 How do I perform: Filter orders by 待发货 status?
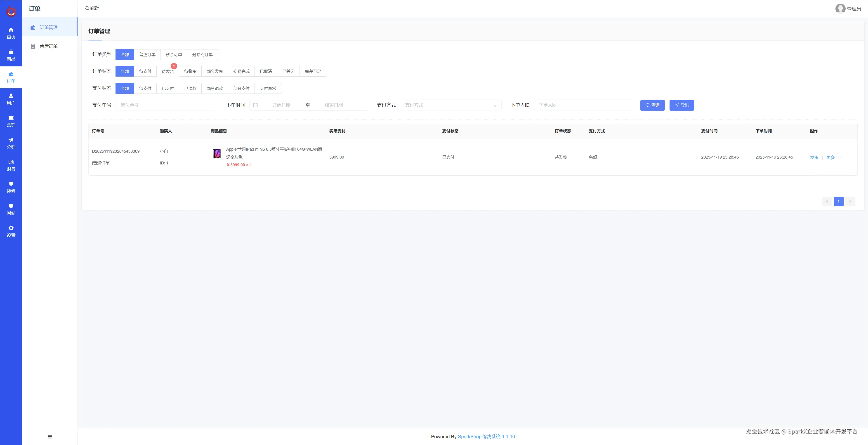[168, 71]
